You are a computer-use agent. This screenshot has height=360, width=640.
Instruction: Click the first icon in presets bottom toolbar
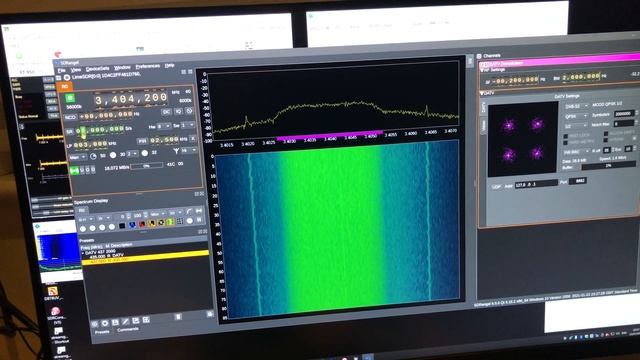pos(94,324)
